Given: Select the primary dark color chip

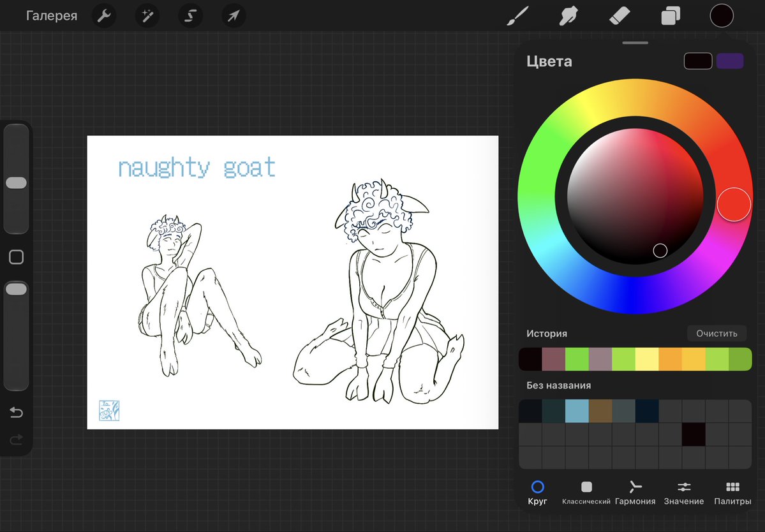Looking at the screenshot, I should click(698, 61).
